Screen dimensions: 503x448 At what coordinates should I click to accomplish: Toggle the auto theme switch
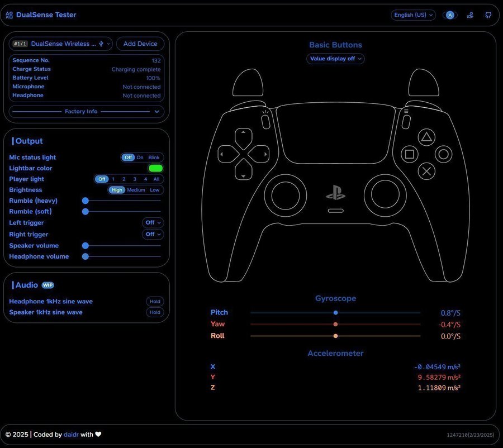click(450, 15)
